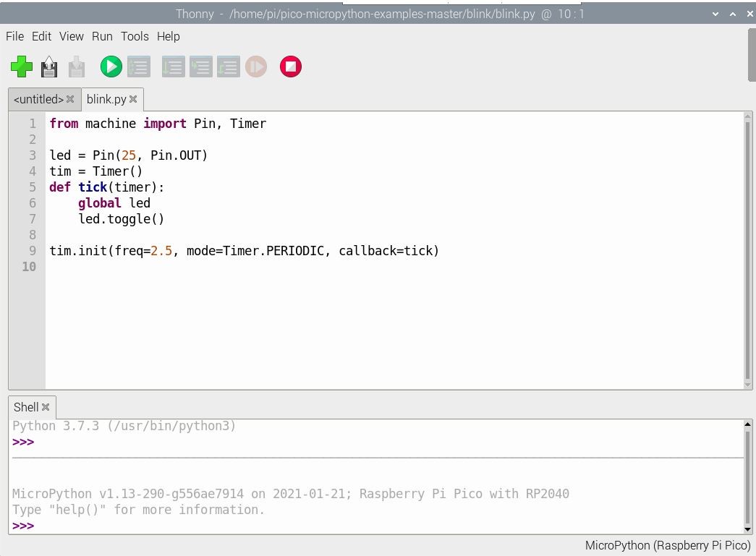Click the Step over debug icon
The image size is (756, 556).
tap(173, 67)
